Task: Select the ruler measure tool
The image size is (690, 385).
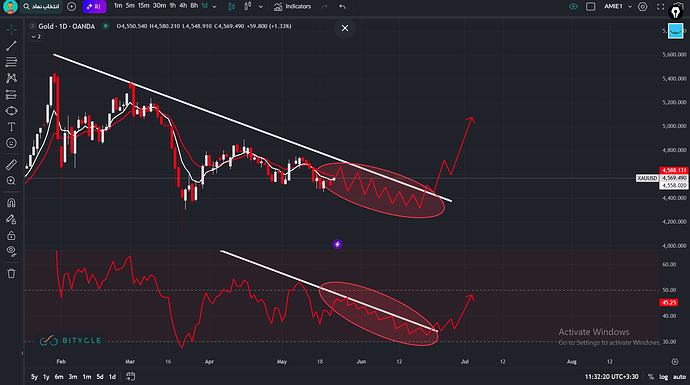Action: point(11,165)
